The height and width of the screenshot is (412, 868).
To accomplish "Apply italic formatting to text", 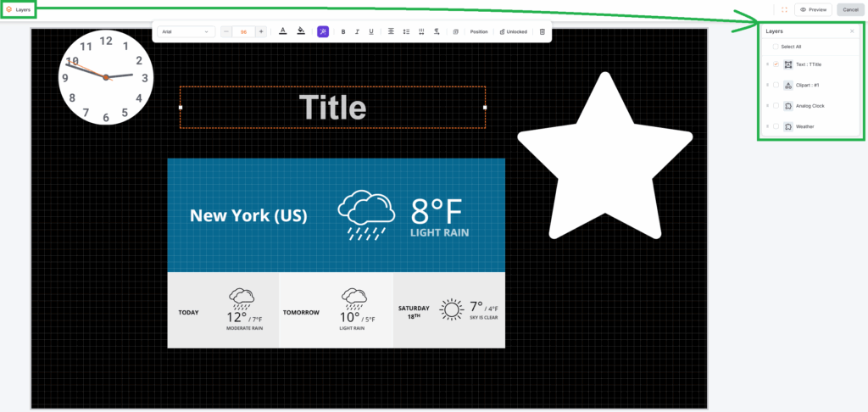I will (357, 31).
